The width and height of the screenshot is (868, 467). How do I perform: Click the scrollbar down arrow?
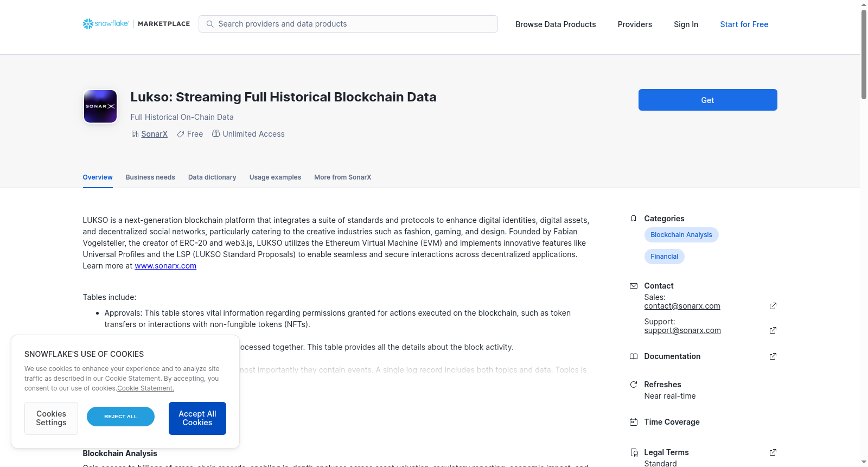click(864, 462)
